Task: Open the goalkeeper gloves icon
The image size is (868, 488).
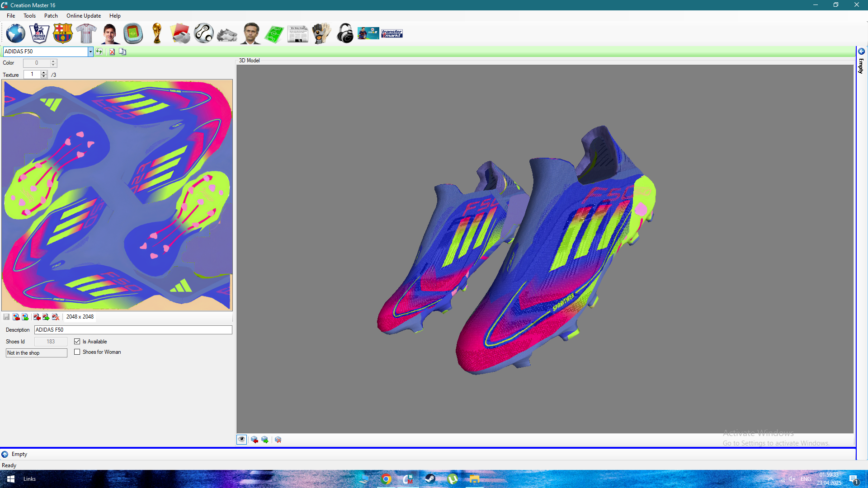Action: pos(321,33)
